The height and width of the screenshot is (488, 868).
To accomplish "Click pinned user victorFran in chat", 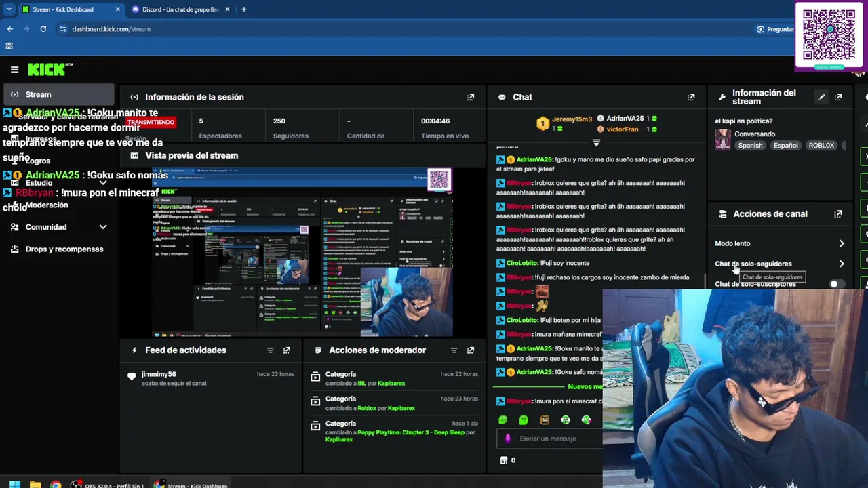I will click(x=622, y=129).
